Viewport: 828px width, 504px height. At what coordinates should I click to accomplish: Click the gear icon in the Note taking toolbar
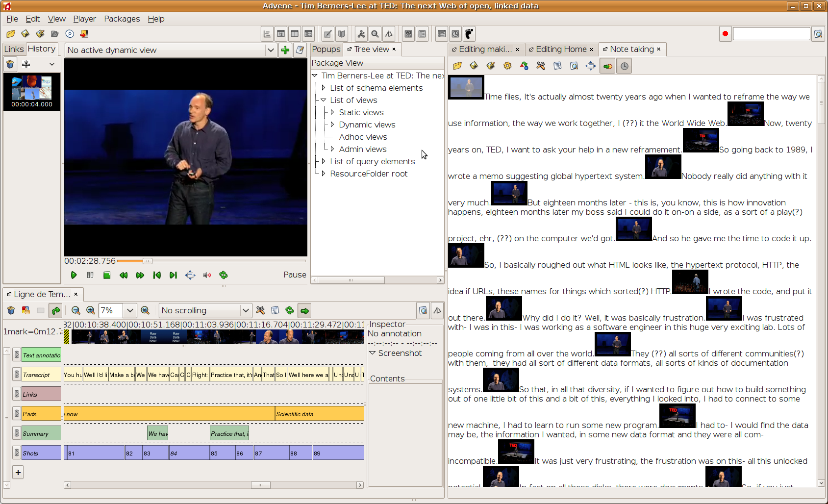coord(507,66)
